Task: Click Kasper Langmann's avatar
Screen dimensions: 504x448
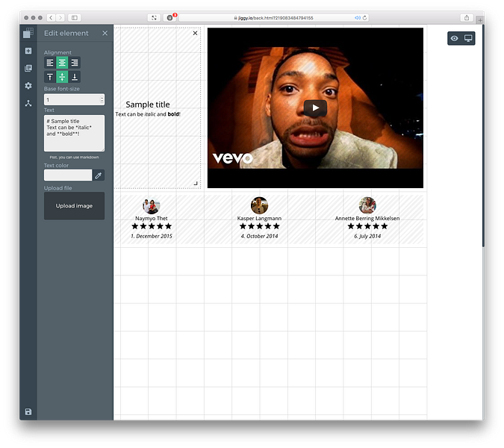Action: 259,205
